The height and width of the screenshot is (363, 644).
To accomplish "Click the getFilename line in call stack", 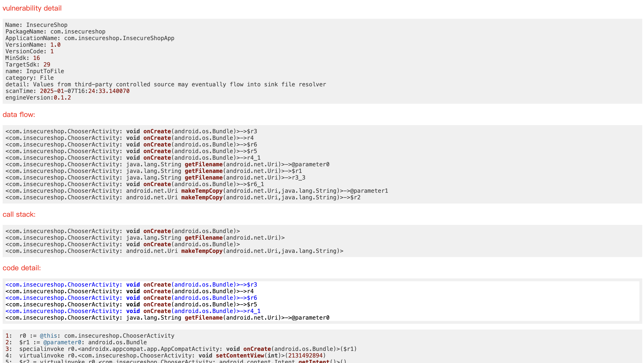I will (x=145, y=238).
